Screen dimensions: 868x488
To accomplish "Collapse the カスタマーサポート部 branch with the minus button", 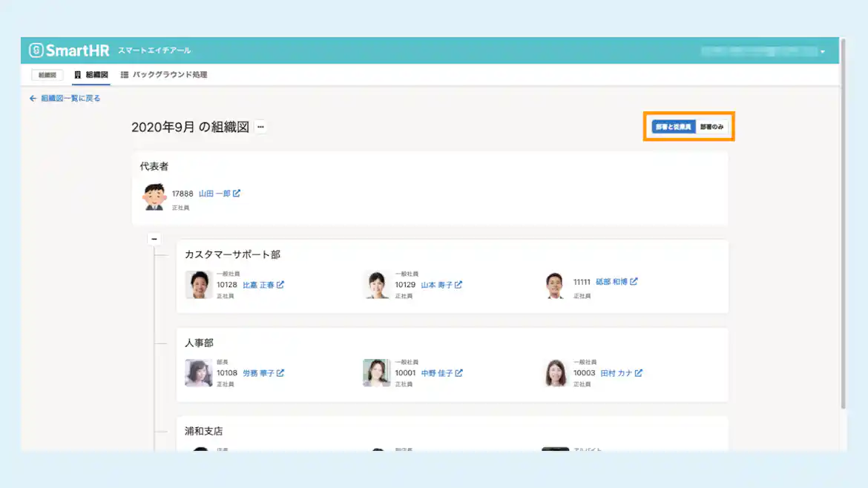I will 154,238.
